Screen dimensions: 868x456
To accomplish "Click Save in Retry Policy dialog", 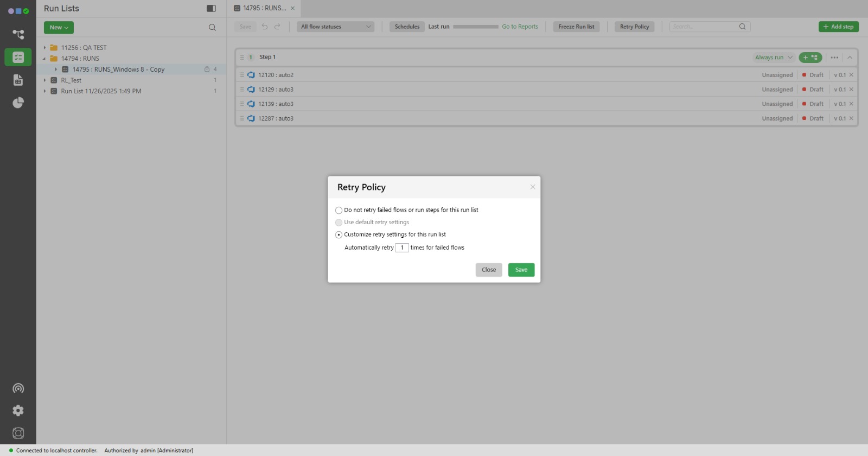I will [521, 270].
